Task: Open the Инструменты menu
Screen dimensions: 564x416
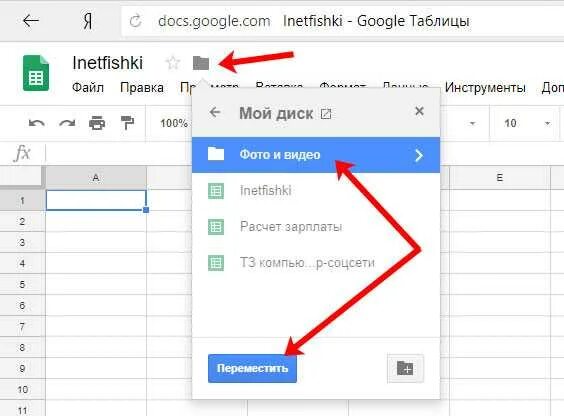Action: pyautogui.click(x=485, y=87)
